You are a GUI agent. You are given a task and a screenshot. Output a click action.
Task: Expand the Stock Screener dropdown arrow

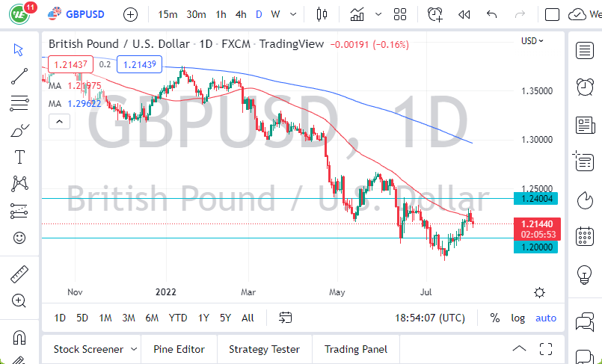click(x=134, y=349)
